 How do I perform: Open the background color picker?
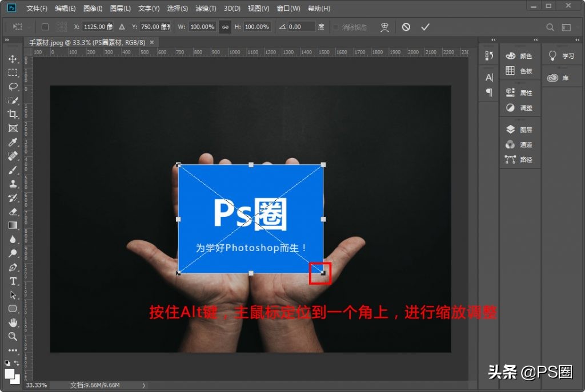16,379
